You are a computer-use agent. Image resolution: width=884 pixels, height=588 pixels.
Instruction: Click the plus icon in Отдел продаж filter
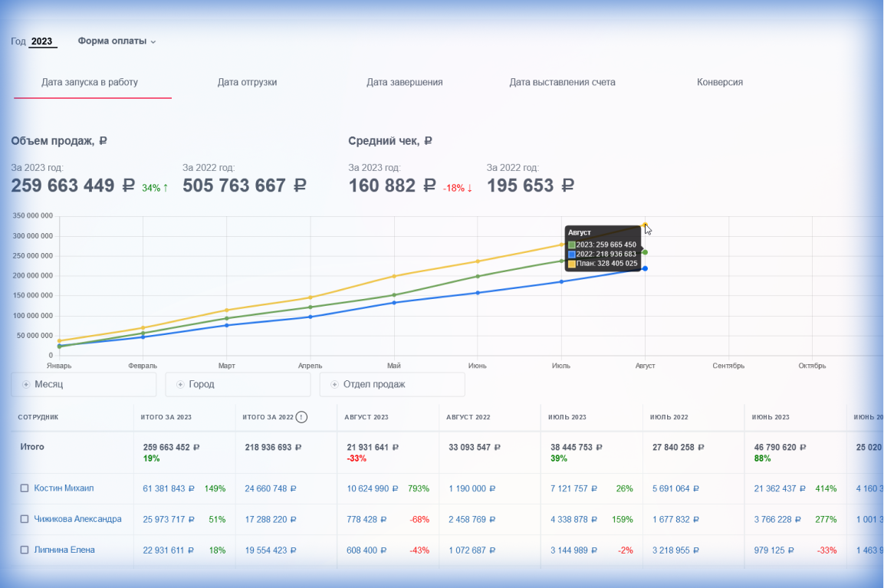[334, 385]
